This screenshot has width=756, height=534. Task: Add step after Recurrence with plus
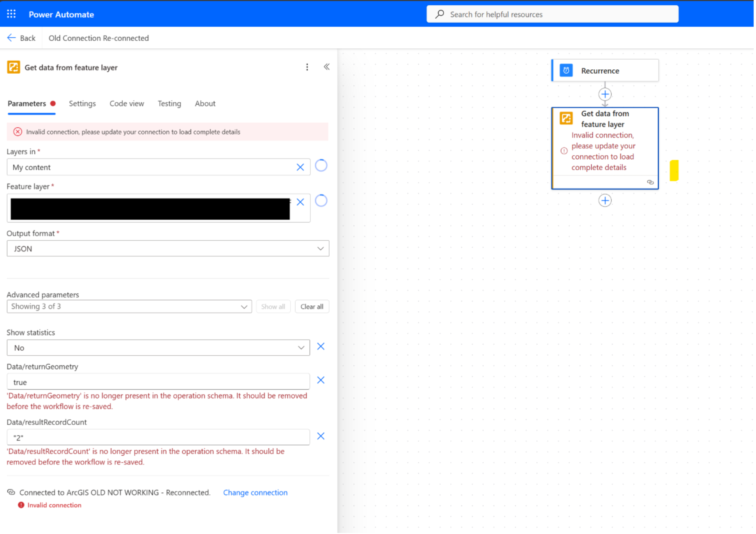point(605,94)
